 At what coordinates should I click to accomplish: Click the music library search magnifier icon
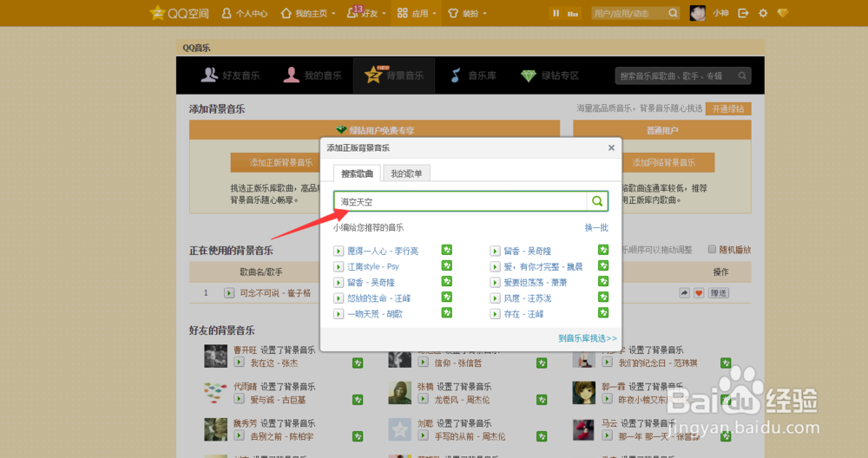[742, 75]
